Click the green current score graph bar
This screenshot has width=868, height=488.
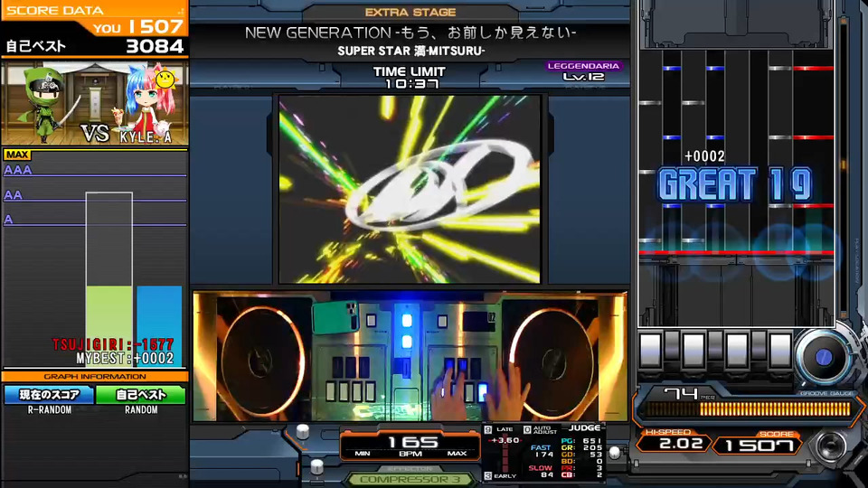[109, 326]
